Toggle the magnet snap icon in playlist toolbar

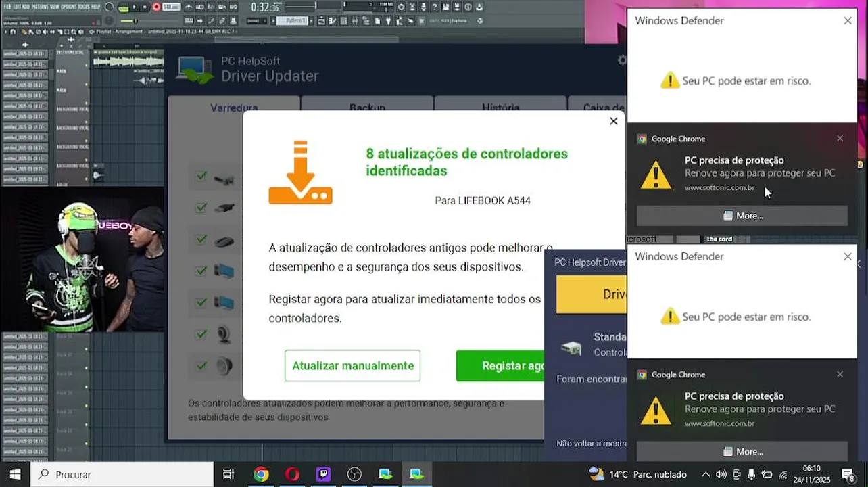[x=13, y=31]
